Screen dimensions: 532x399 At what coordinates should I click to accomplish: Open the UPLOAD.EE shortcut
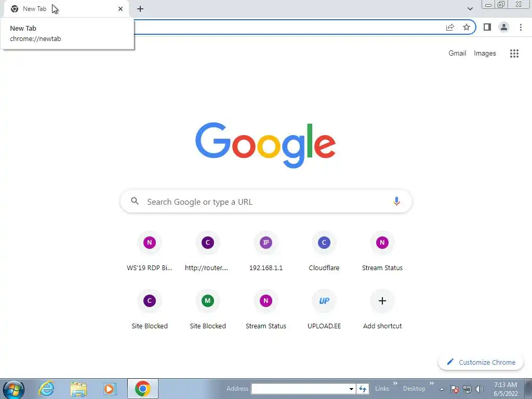coord(324,309)
